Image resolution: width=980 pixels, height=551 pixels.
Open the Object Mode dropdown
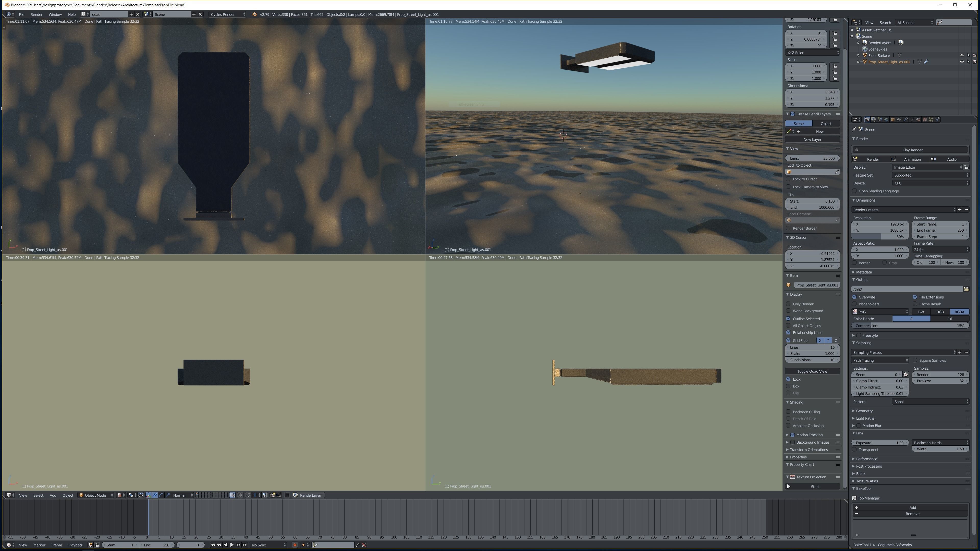coord(95,495)
